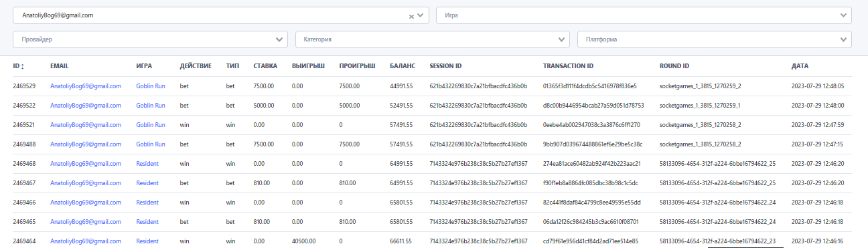The height and width of the screenshot is (248, 868).
Task: Open email link in row 2469467
Action: click(x=86, y=183)
